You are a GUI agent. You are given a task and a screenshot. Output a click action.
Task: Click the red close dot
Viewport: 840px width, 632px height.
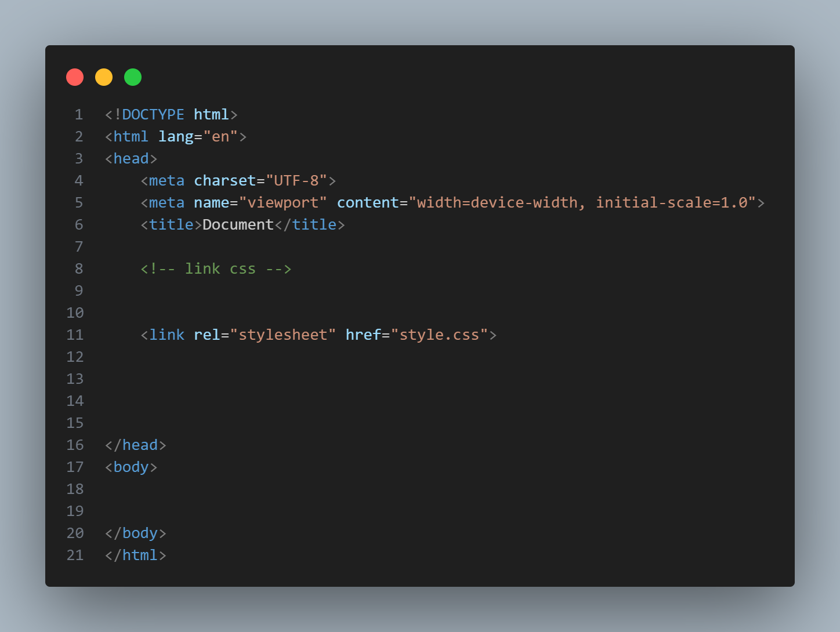[75, 77]
